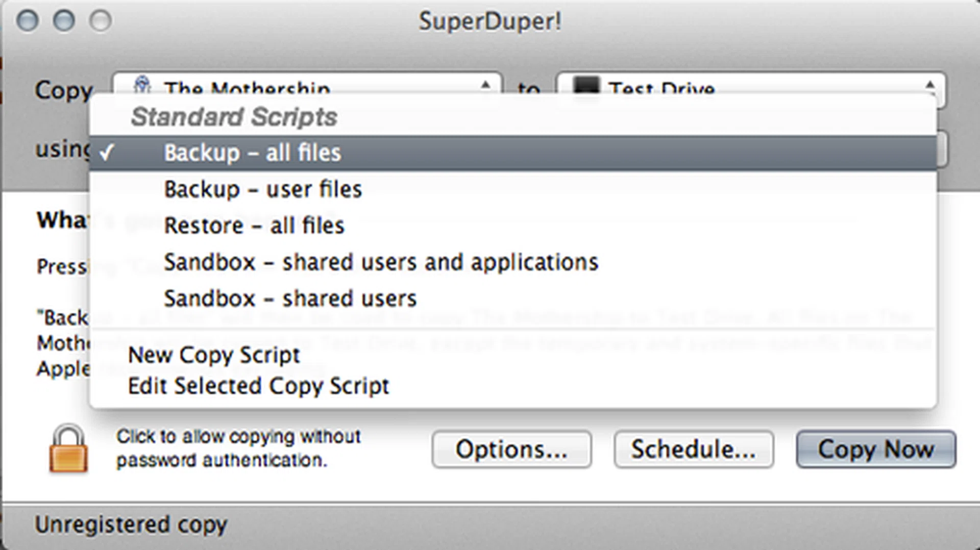Open the Options dialog

511,449
